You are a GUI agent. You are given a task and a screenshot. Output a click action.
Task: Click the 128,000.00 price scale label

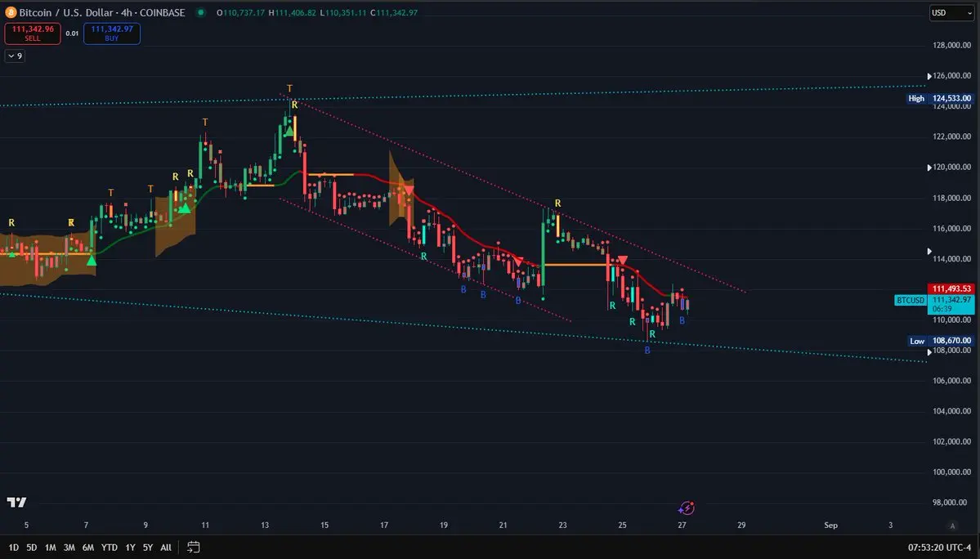952,46
